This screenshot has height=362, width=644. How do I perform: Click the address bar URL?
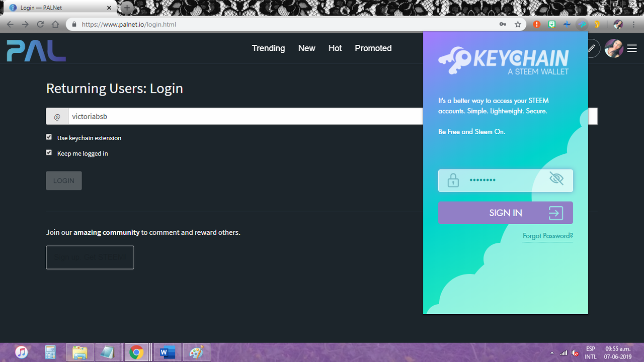tap(129, 24)
